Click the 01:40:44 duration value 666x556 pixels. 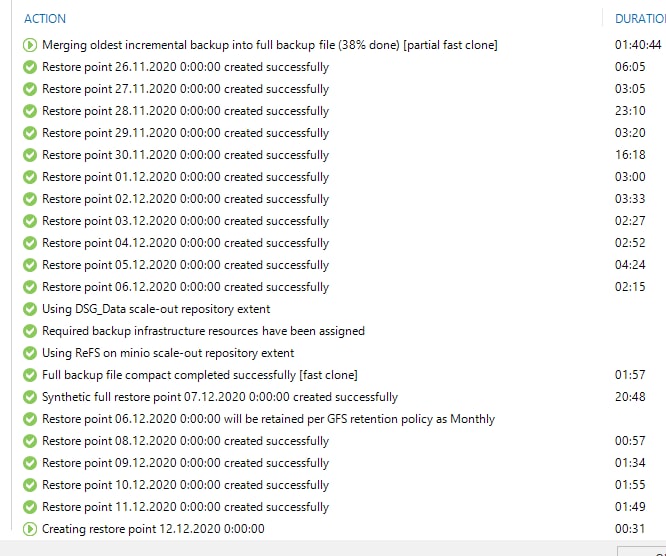pyautogui.click(x=638, y=45)
